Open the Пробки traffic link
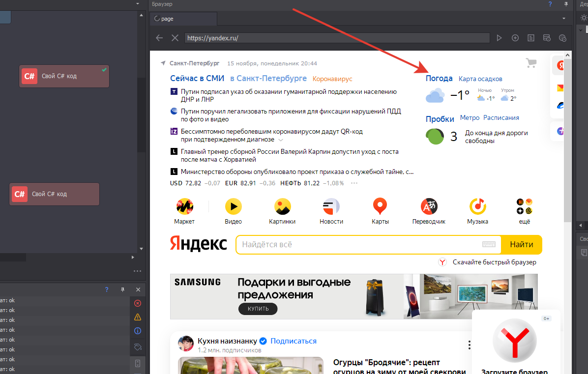 coord(440,119)
